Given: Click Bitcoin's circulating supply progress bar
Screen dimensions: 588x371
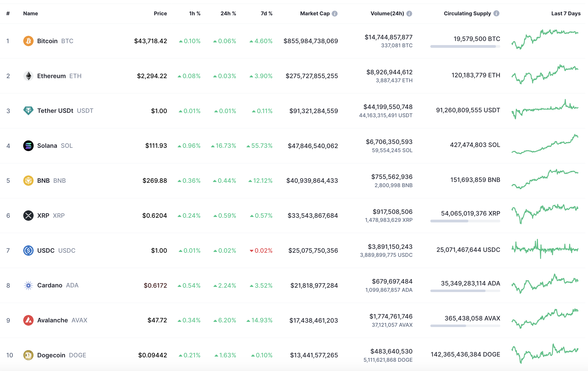Looking at the screenshot, I should [x=465, y=46].
